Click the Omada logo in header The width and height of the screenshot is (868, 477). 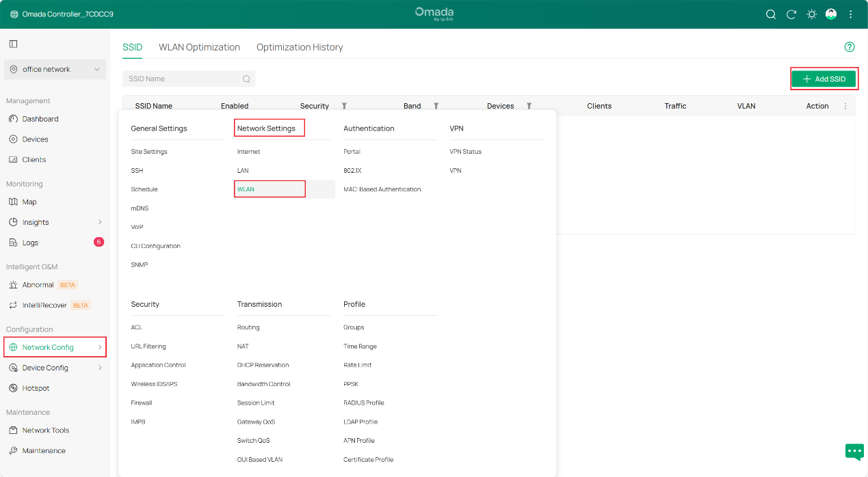point(434,14)
